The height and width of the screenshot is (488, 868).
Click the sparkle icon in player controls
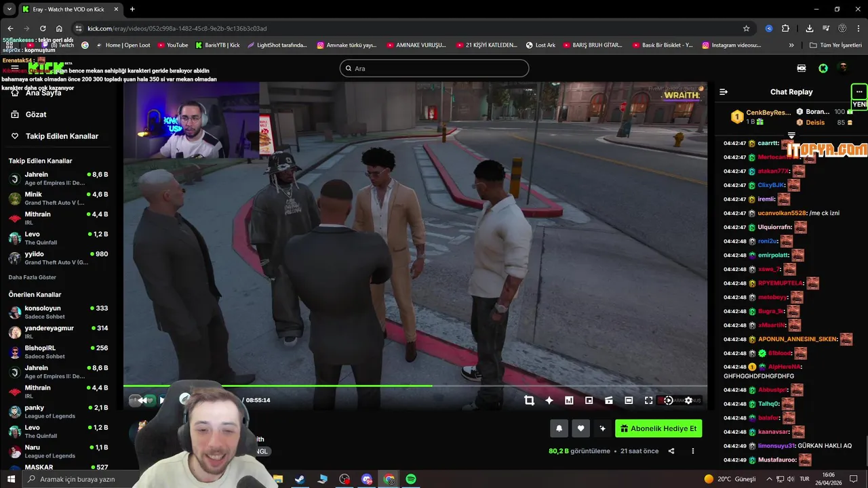coord(549,401)
